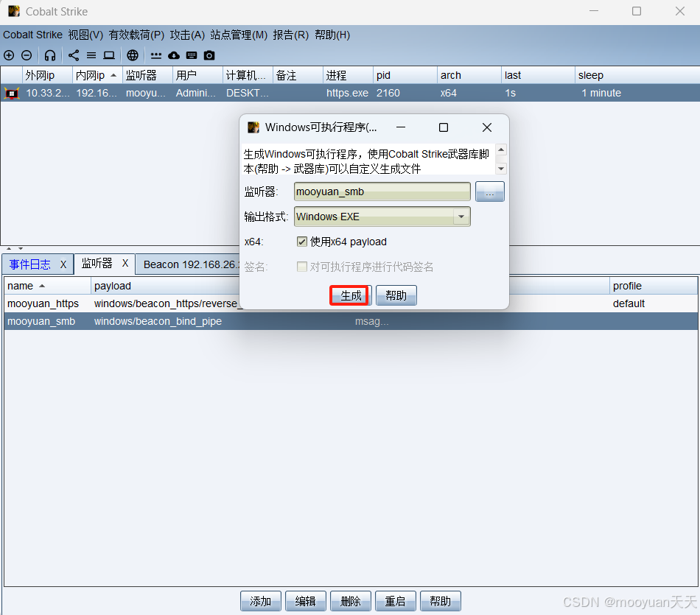Click the 编辑 listener button
700x615 pixels.
(306, 601)
